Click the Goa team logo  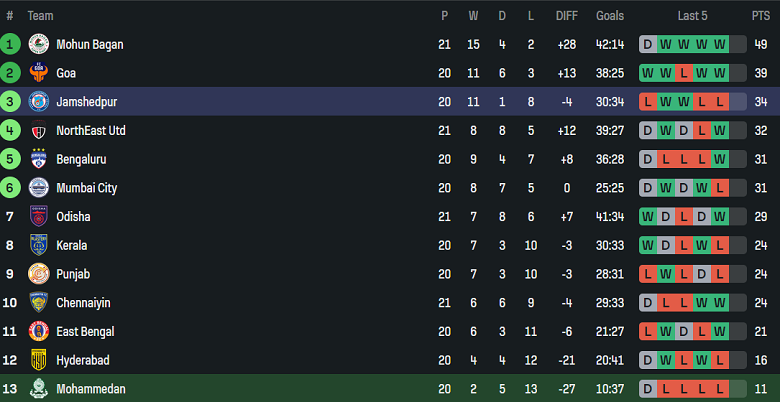[39, 73]
